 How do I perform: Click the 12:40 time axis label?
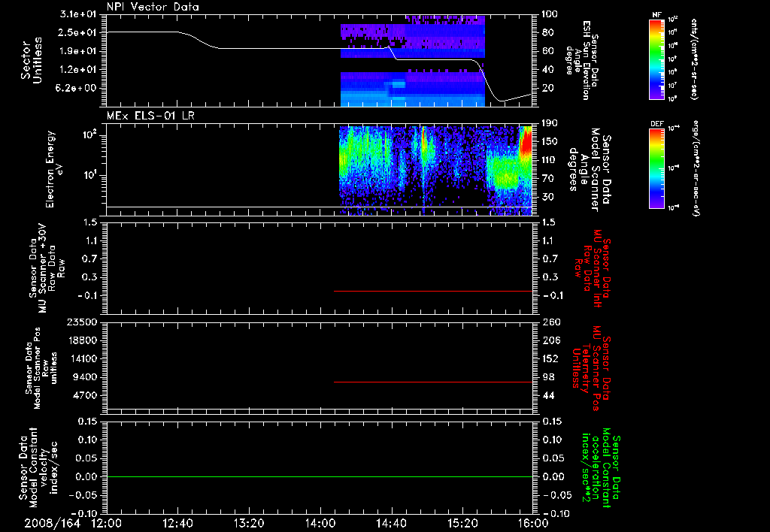[177, 523]
